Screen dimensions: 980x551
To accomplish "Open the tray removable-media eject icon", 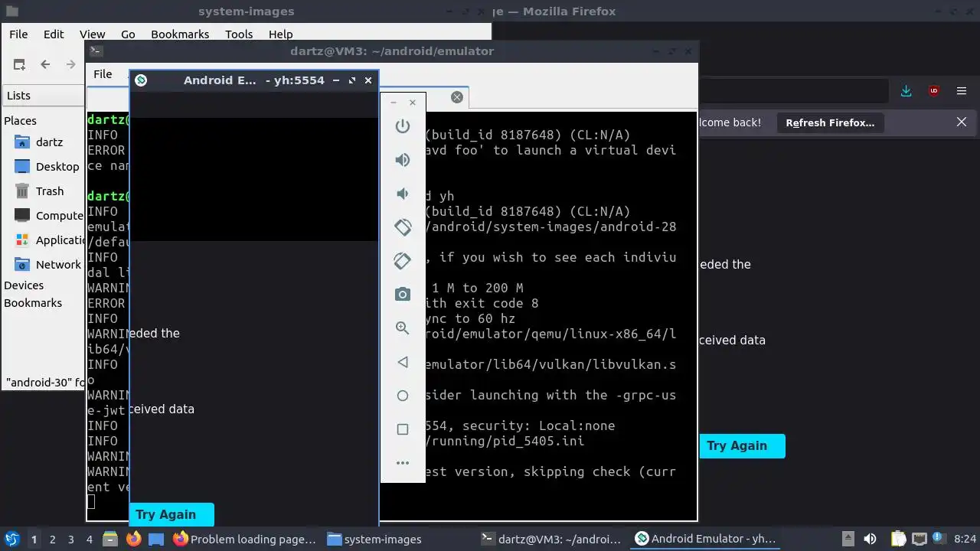I will pos(848,539).
